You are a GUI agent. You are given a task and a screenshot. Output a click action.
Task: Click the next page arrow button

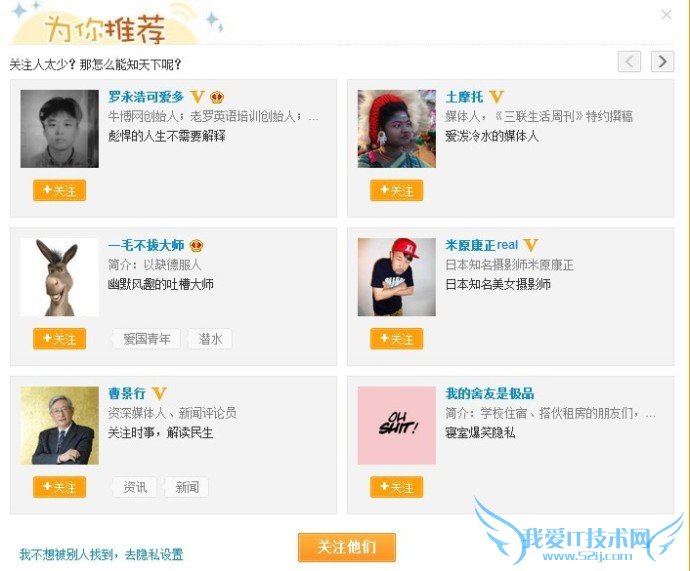662,62
